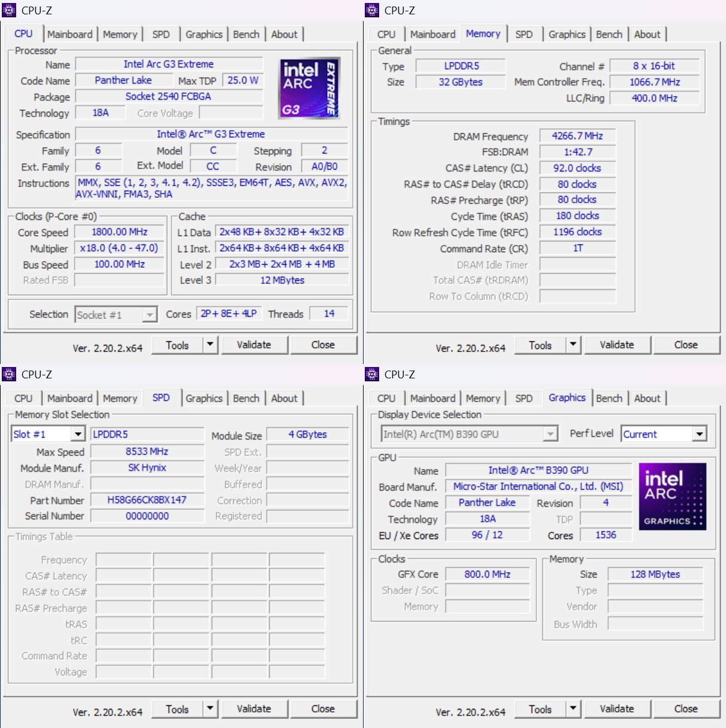Open Graphics tab in the Memory window
The width and height of the screenshot is (726, 728).
[567, 34]
